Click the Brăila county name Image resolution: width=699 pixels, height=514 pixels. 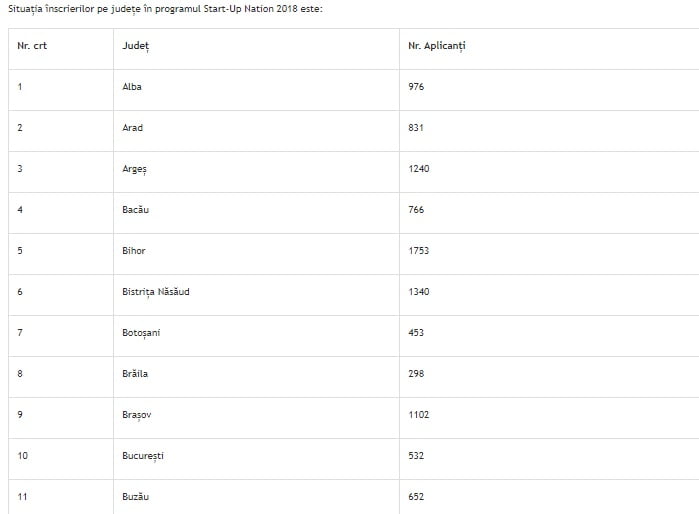[x=135, y=374]
